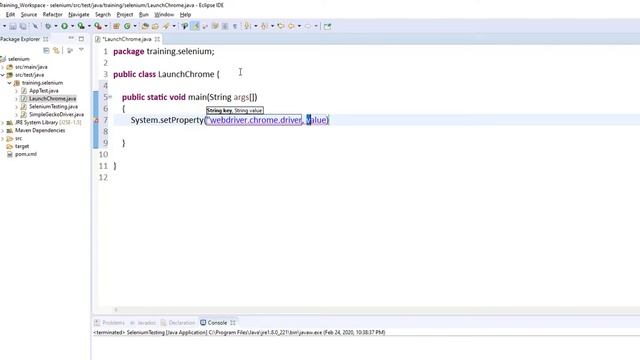Select SeleniumTesting.java in Package Explorer

(53, 107)
